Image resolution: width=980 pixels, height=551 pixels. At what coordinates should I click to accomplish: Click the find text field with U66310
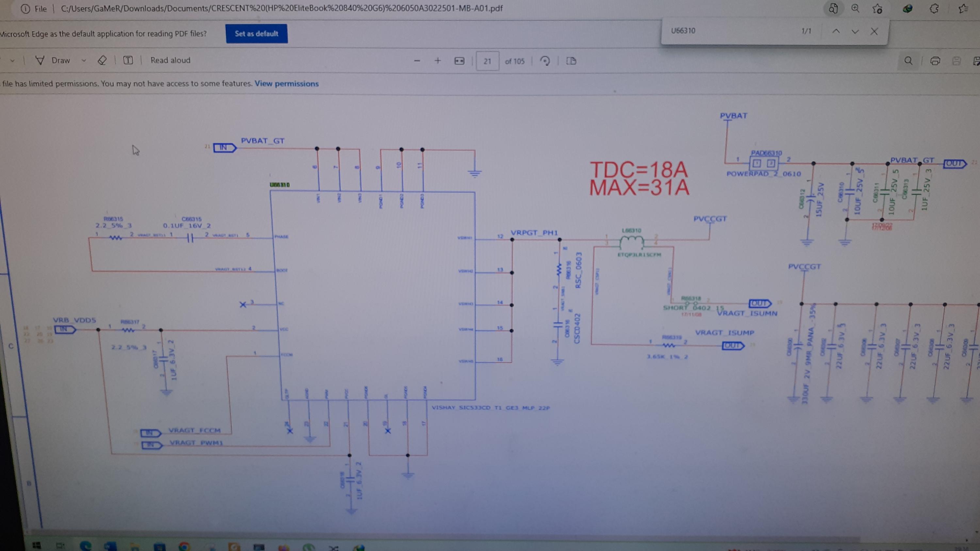pyautogui.click(x=723, y=31)
